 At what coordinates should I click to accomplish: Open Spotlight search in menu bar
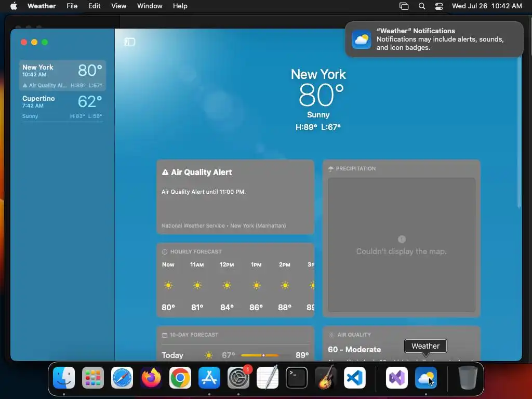pyautogui.click(x=422, y=6)
